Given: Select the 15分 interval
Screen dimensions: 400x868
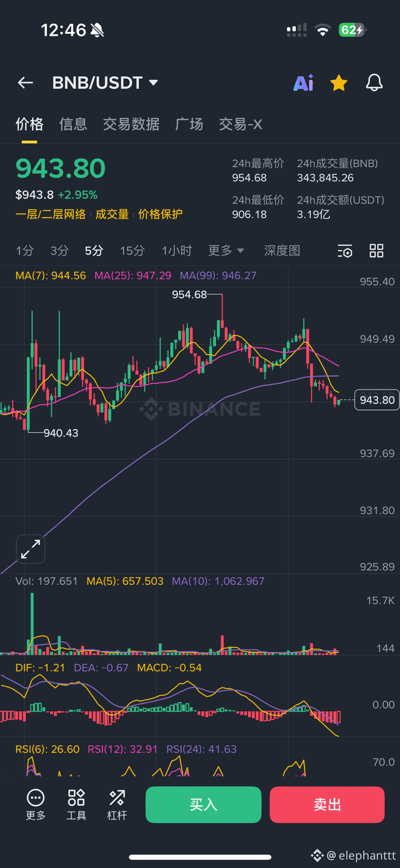Looking at the screenshot, I should click(x=132, y=250).
